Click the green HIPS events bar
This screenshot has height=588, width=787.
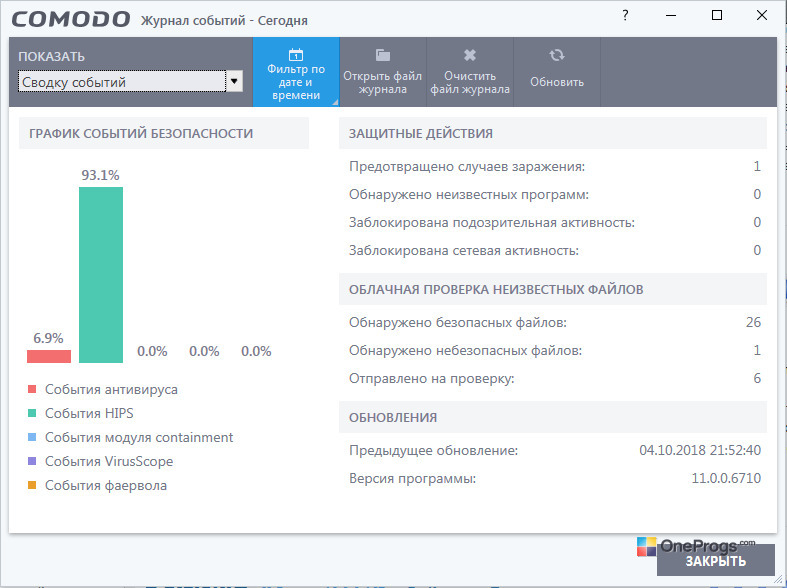pos(101,275)
